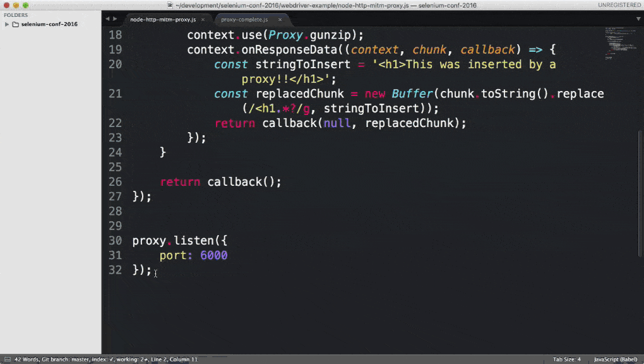644x364 pixels.
Task: Click the Buffer class name
Action: coord(412,94)
